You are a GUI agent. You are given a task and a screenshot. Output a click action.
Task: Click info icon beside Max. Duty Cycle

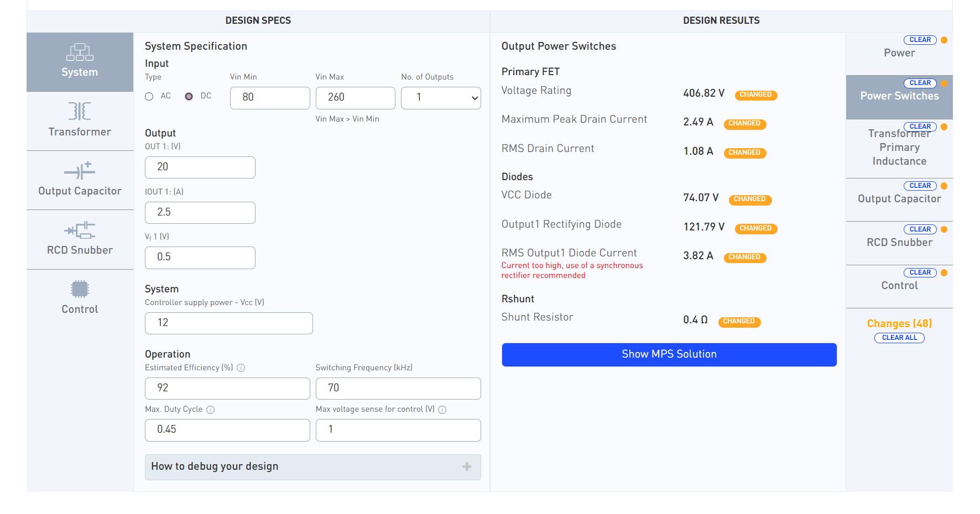(x=211, y=410)
